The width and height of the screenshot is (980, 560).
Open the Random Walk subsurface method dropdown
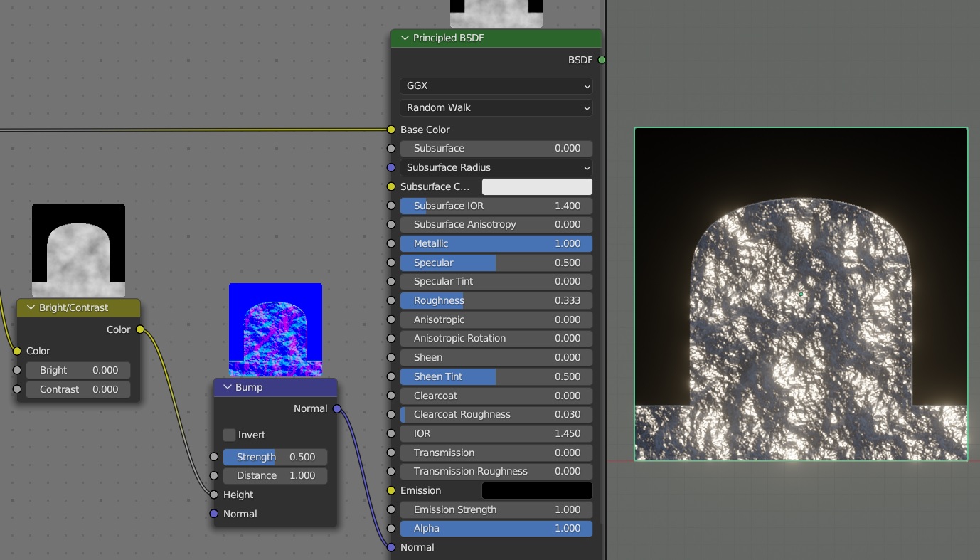click(496, 107)
